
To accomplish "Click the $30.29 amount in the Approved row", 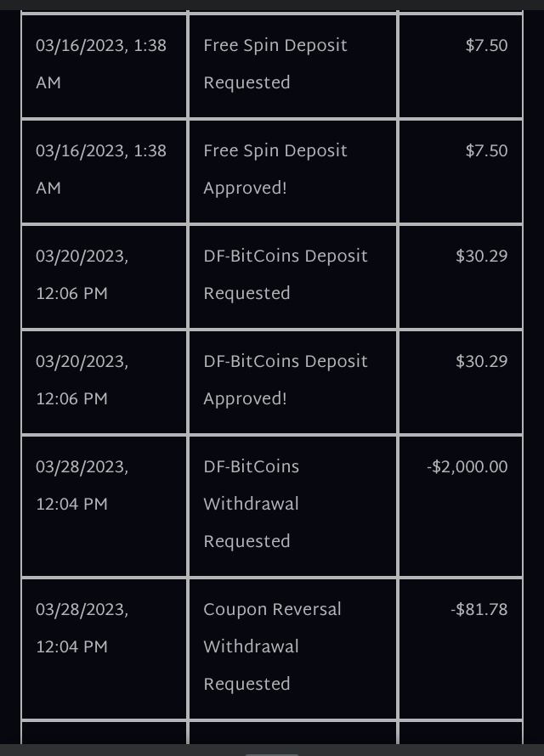I will tap(481, 362).
